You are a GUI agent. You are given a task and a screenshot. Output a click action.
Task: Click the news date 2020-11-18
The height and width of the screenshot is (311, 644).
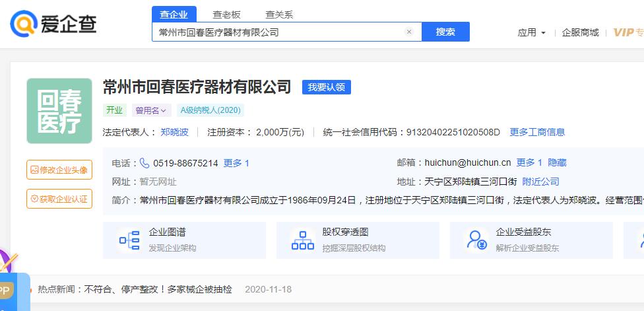(268, 289)
